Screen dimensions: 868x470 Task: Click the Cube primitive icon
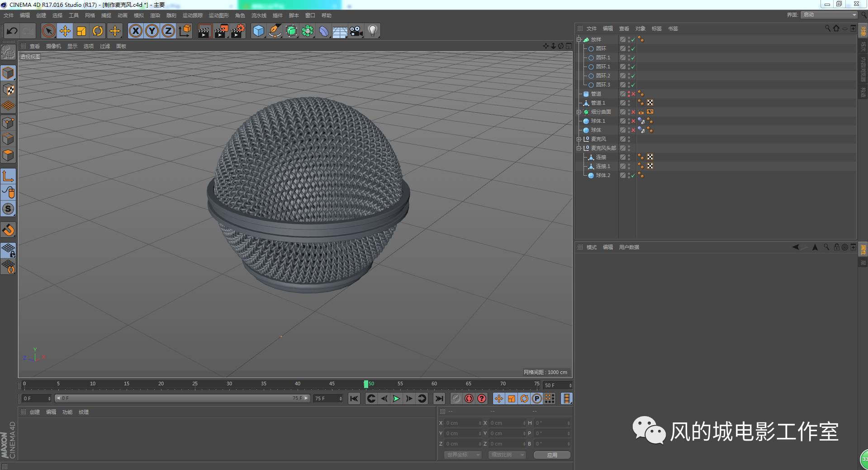[258, 31]
